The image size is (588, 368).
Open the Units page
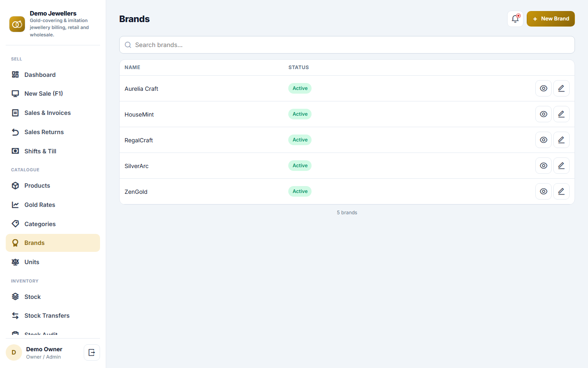53,262
